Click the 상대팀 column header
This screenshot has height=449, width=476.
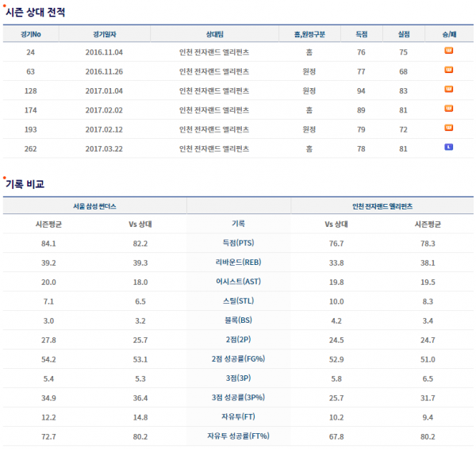215,34
